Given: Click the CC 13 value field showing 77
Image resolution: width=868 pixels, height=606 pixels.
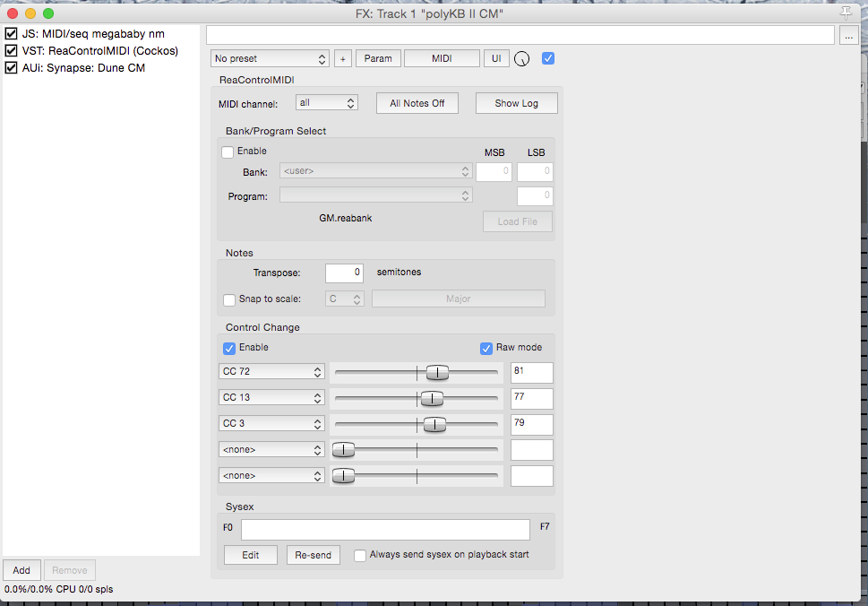Looking at the screenshot, I should click(x=532, y=399).
